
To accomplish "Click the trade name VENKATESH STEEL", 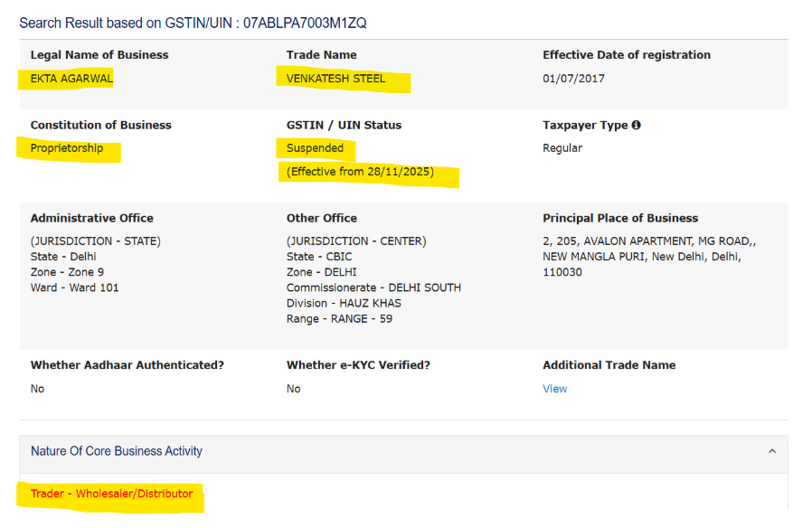I will [x=335, y=79].
